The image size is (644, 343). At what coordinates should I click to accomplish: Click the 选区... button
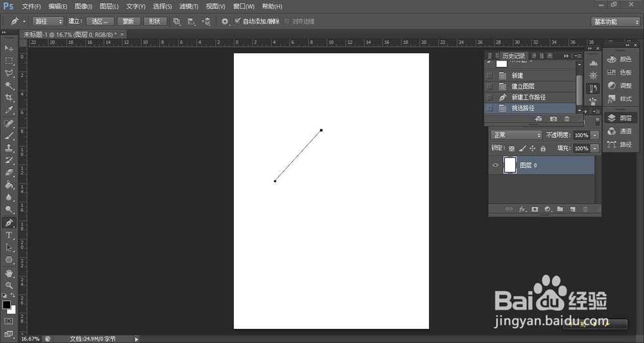(x=100, y=21)
